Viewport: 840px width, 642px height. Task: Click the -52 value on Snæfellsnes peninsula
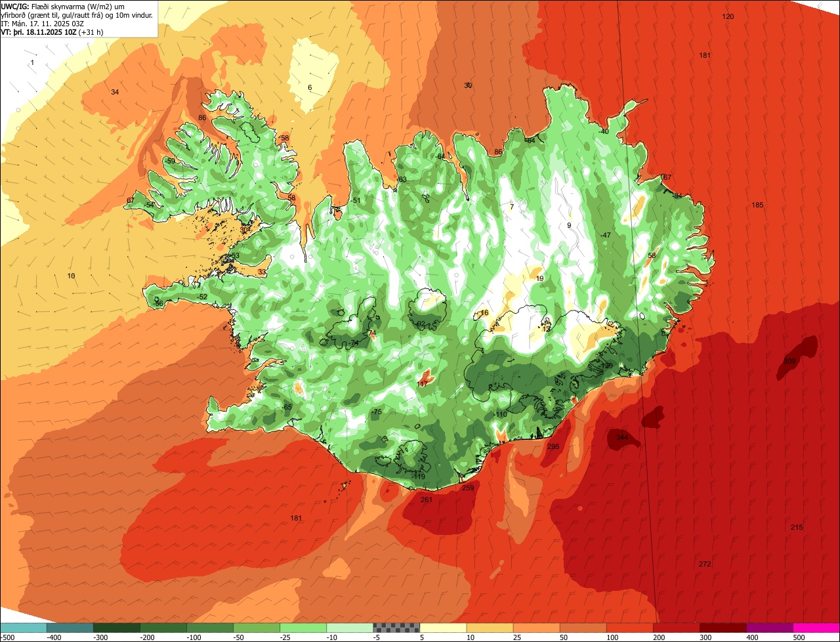(202, 297)
